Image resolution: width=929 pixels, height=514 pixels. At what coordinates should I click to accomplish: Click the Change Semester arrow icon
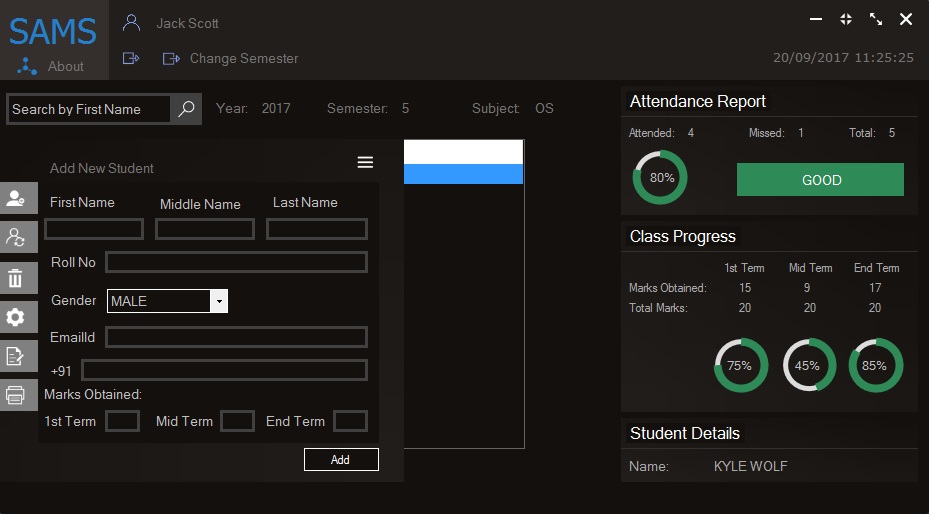point(171,59)
